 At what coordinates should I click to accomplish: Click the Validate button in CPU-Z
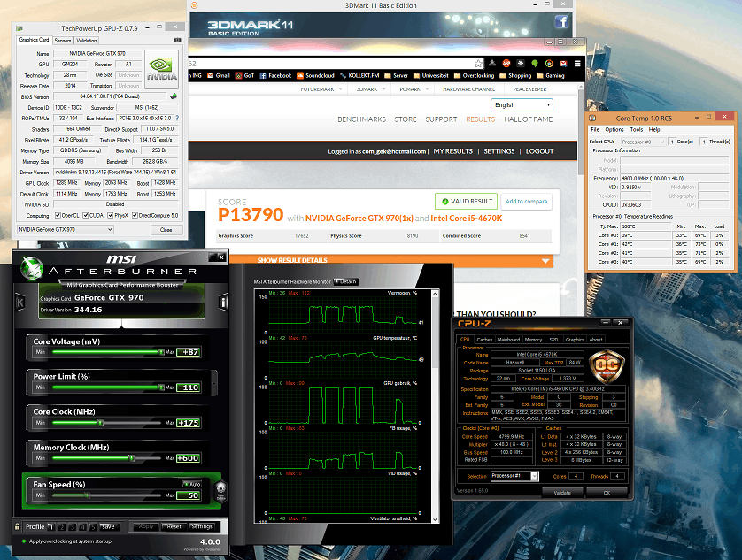[x=562, y=493]
